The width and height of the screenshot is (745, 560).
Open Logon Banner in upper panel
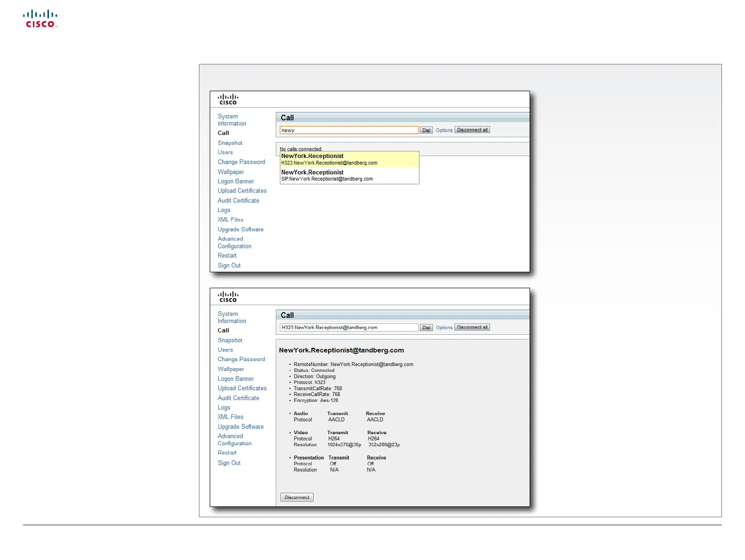pos(236,181)
